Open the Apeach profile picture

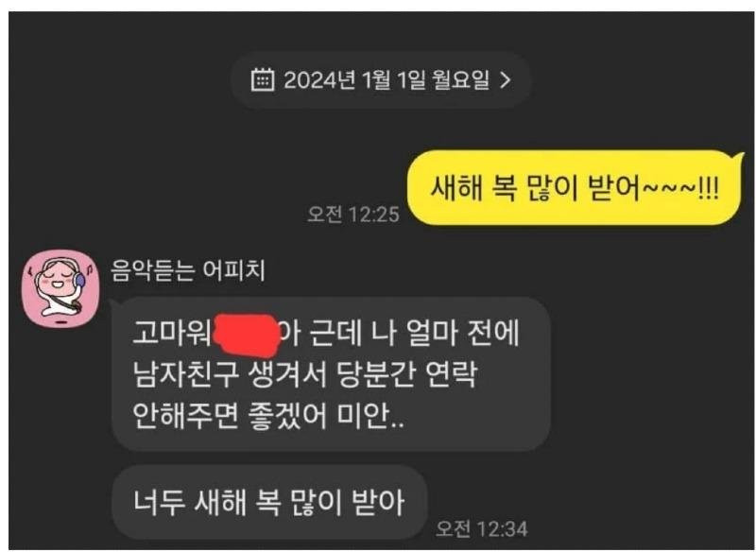pos(60,287)
